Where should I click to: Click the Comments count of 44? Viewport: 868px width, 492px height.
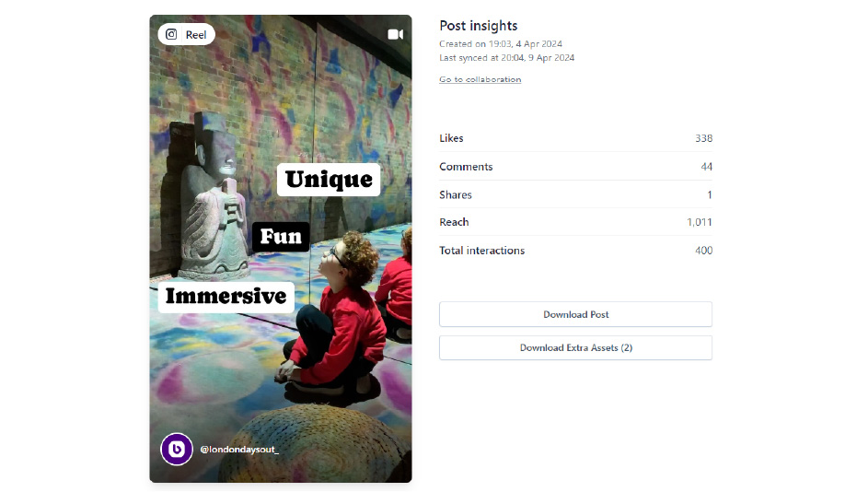[x=706, y=167]
